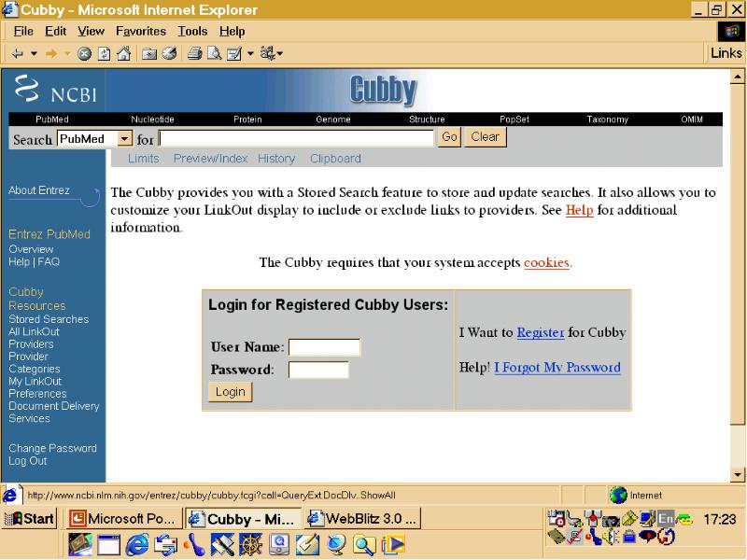Switch to Microsoft PowerPoint taskbar window

pyautogui.click(x=123, y=519)
